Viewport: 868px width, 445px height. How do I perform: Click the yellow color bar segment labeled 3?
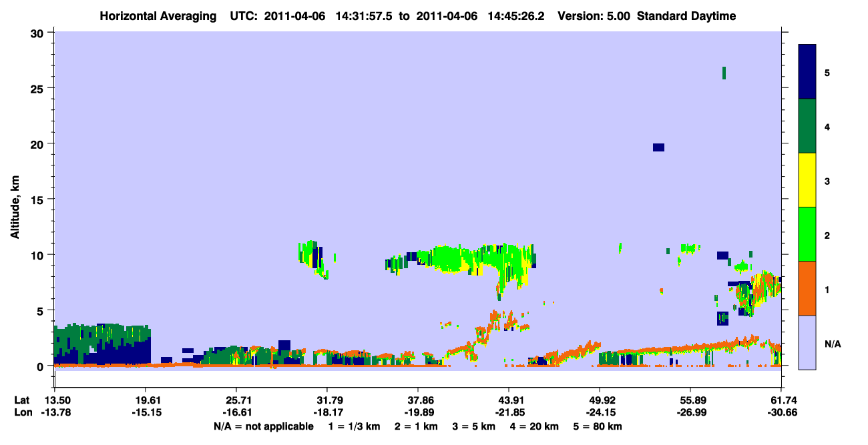click(x=807, y=179)
